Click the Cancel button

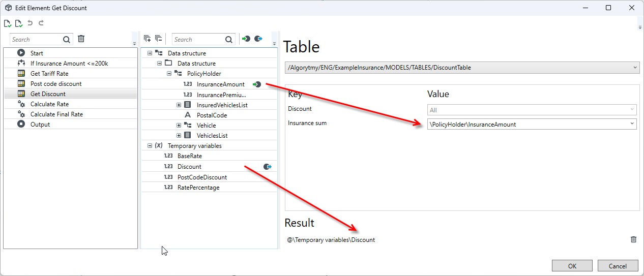click(618, 266)
